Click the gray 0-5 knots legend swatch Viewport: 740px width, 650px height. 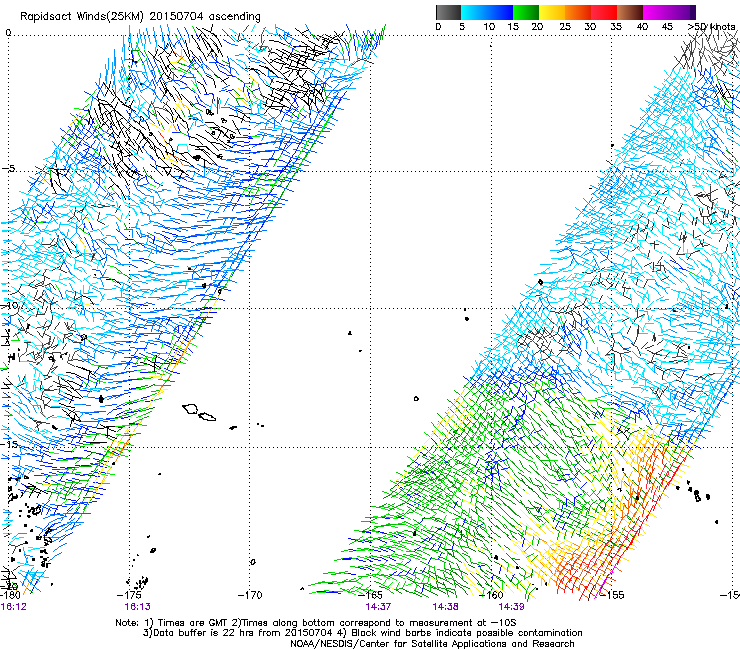click(x=448, y=12)
